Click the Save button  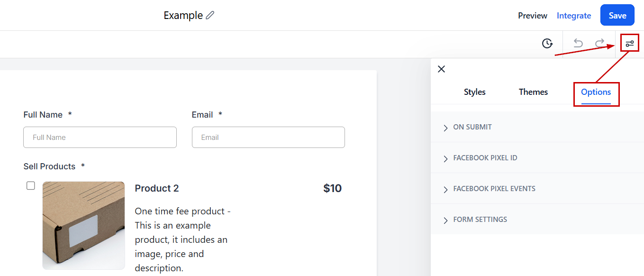[617, 15]
